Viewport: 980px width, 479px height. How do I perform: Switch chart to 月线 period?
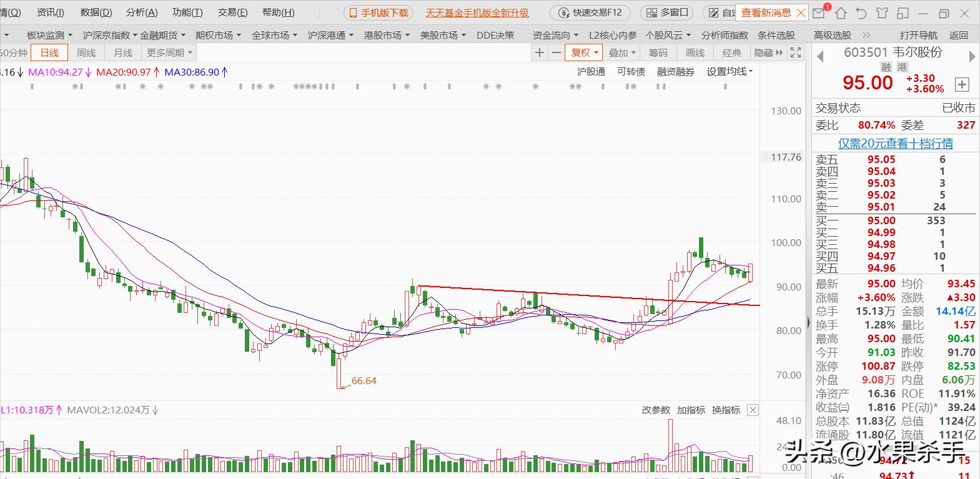[x=123, y=53]
